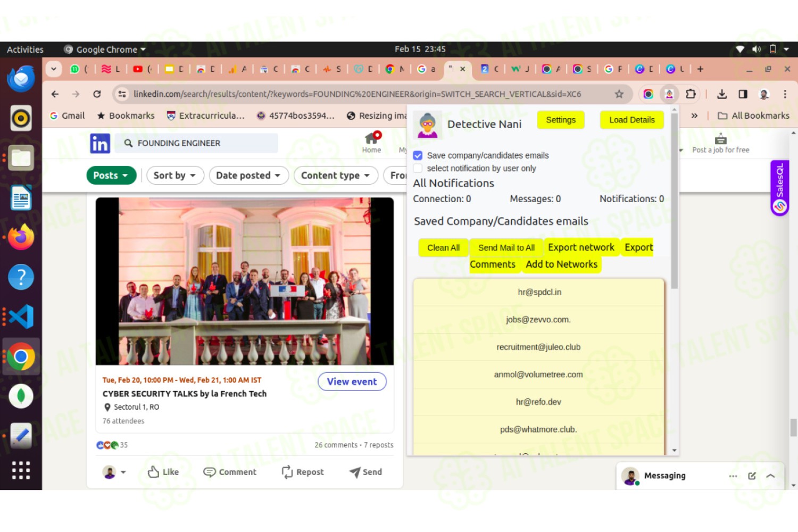Expand the Posts filter dropdown

(x=111, y=176)
